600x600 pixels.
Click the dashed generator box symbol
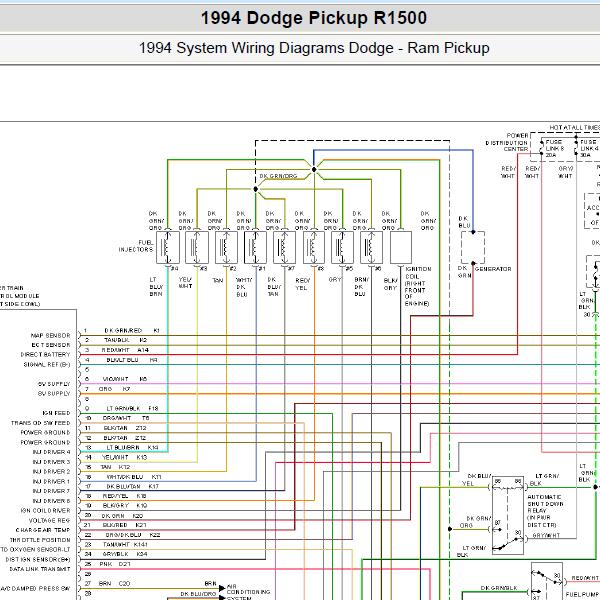[x=473, y=247]
